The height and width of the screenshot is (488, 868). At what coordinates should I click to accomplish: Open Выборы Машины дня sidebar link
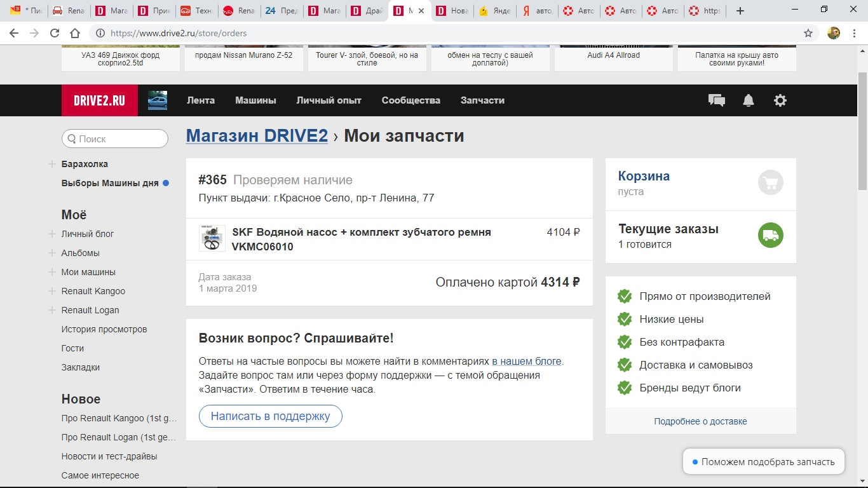pos(110,183)
